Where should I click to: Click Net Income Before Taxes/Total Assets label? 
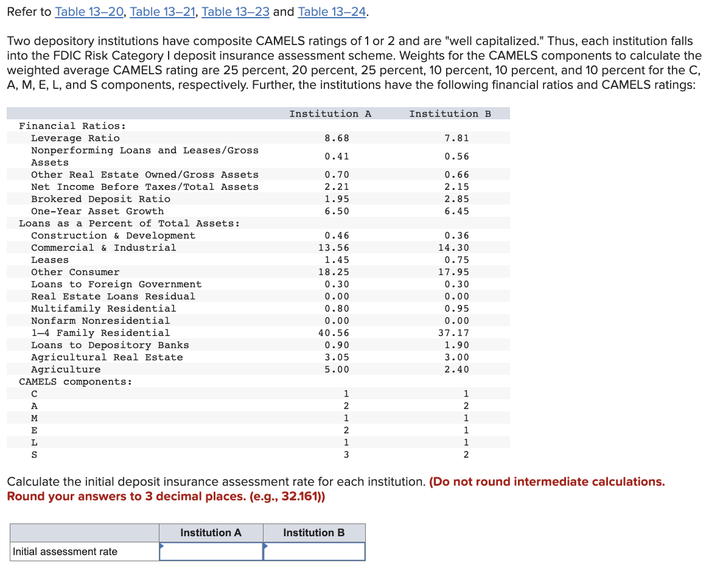point(145,187)
